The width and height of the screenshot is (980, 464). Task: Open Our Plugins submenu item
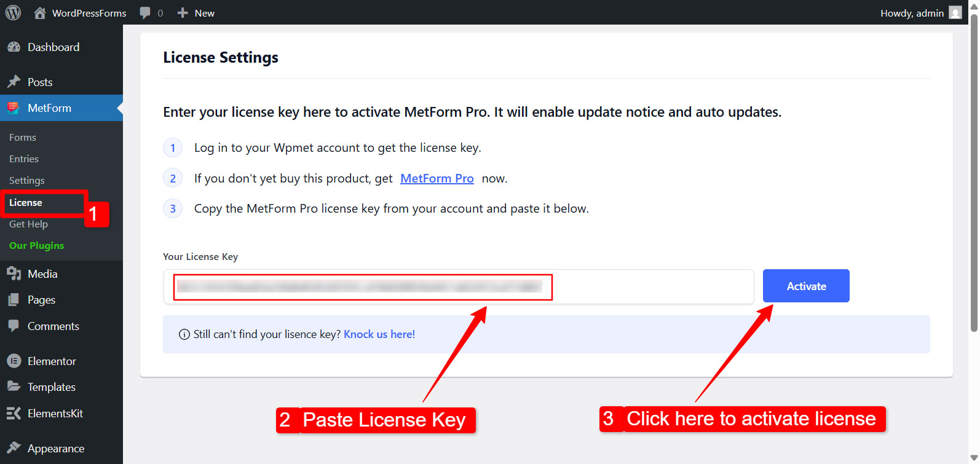[37, 245]
